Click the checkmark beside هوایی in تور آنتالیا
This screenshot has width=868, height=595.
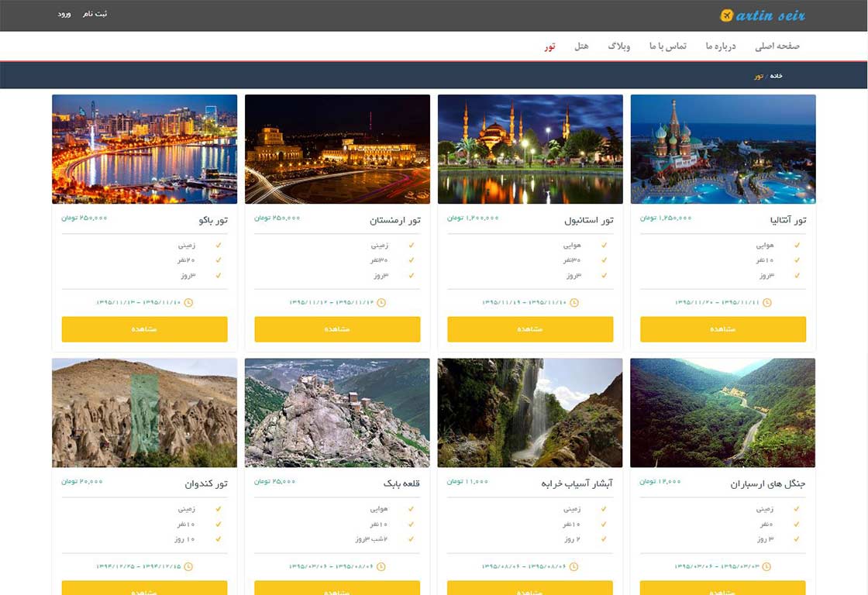(797, 245)
